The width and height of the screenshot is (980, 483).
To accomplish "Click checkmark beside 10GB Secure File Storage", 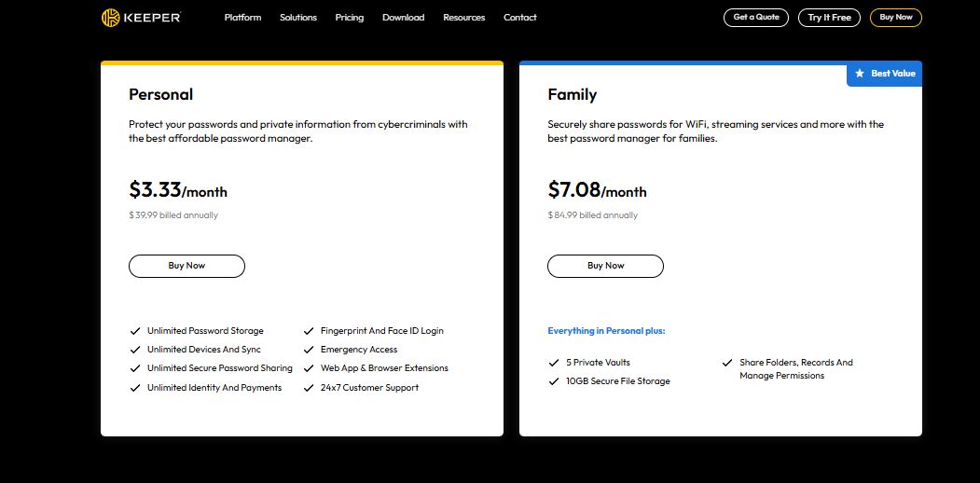I will point(553,381).
